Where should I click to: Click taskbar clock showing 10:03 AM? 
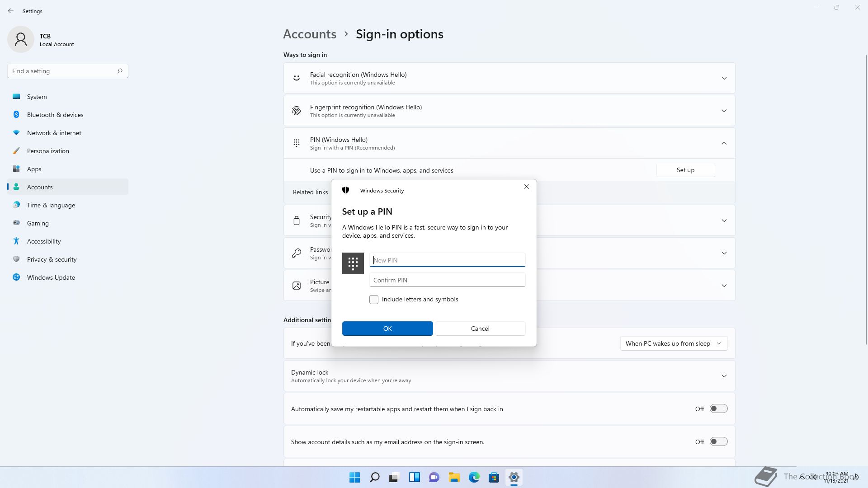tap(836, 477)
